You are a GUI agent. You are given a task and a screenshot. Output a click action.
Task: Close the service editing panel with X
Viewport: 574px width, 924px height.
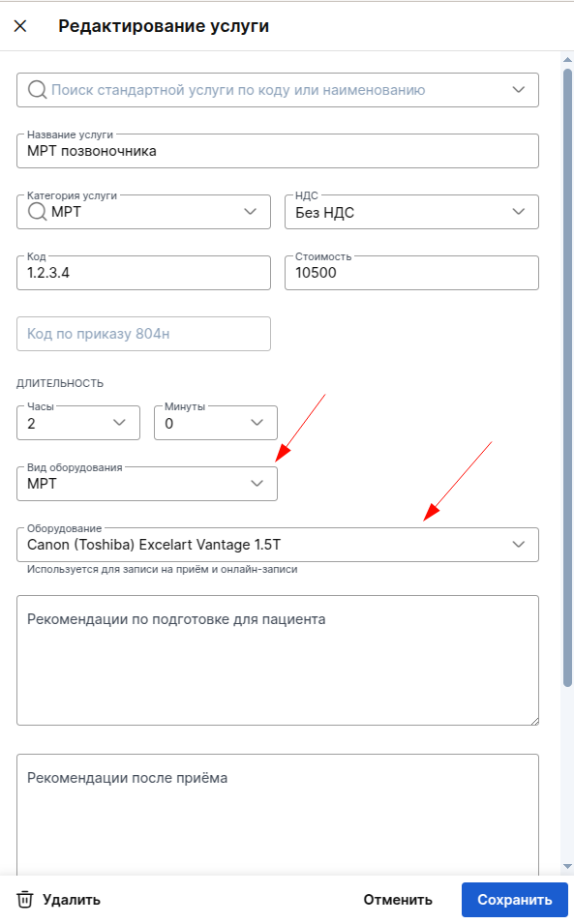tap(20, 26)
